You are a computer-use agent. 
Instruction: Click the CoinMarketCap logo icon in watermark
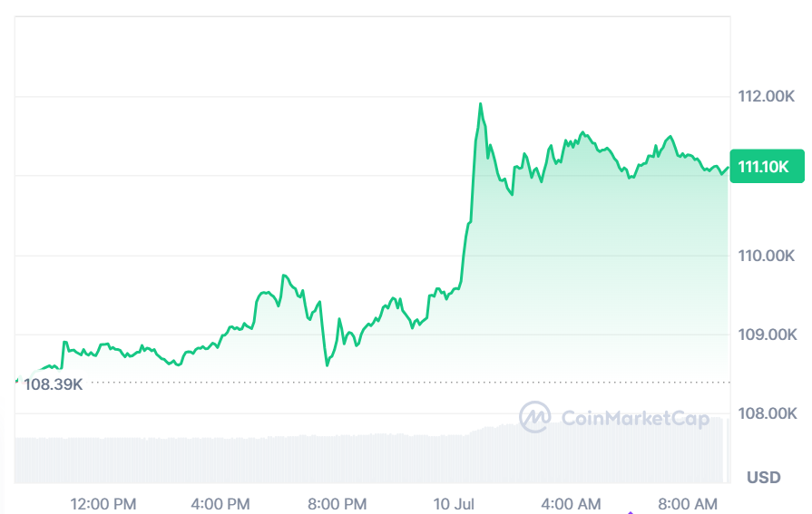534,417
